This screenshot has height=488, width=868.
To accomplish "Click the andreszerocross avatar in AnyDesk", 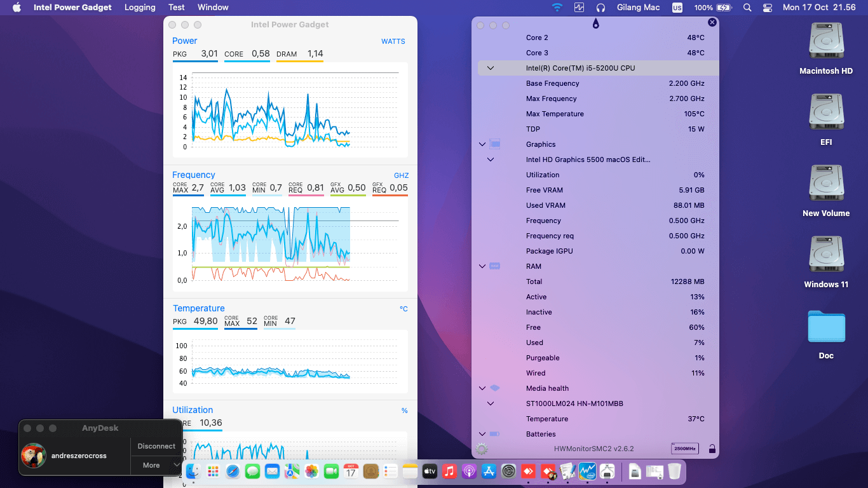I will click(34, 456).
